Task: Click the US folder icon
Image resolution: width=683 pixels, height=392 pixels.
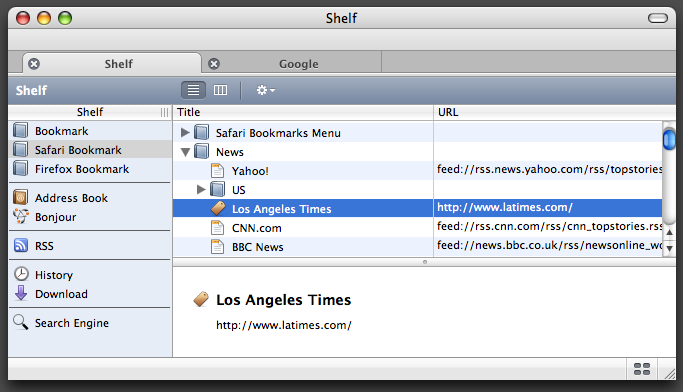Action: (217, 189)
